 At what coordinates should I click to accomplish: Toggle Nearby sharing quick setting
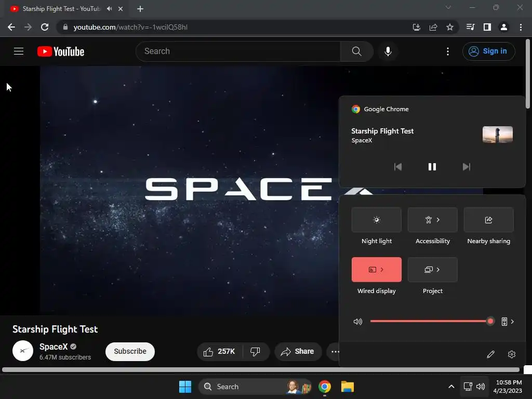488,220
